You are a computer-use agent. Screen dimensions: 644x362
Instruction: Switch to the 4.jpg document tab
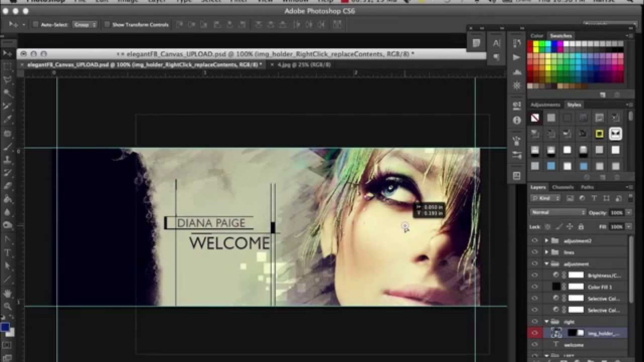point(304,65)
